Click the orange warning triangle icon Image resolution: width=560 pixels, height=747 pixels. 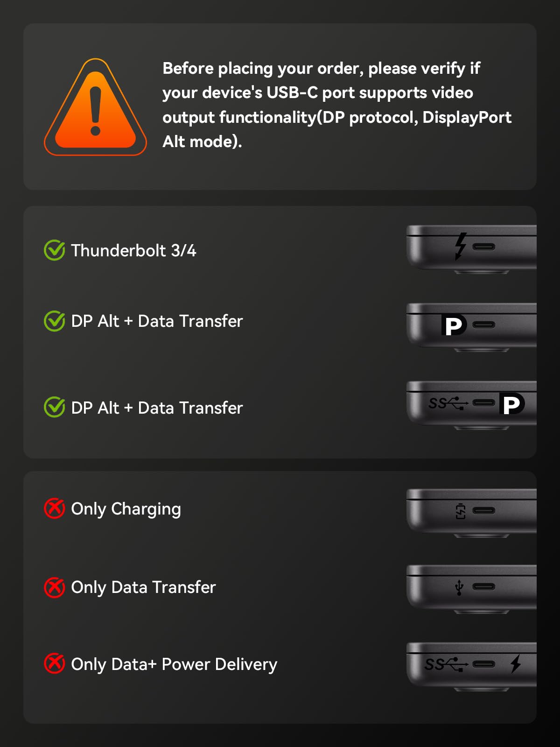coord(96,108)
